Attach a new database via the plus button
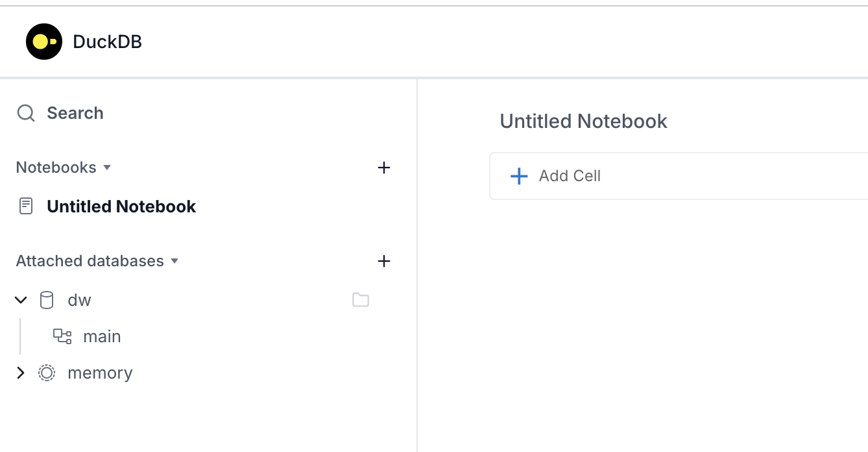 pyautogui.click(x=384, y=261)
